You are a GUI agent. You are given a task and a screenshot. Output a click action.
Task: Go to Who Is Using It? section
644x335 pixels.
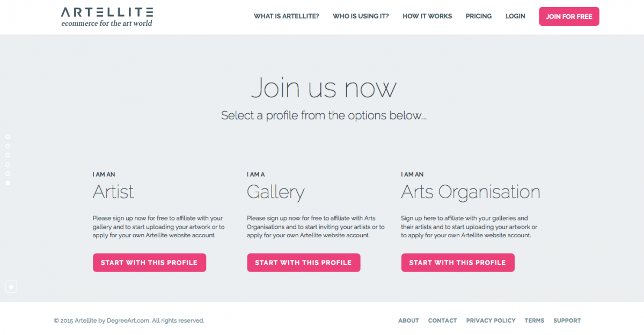361,16
